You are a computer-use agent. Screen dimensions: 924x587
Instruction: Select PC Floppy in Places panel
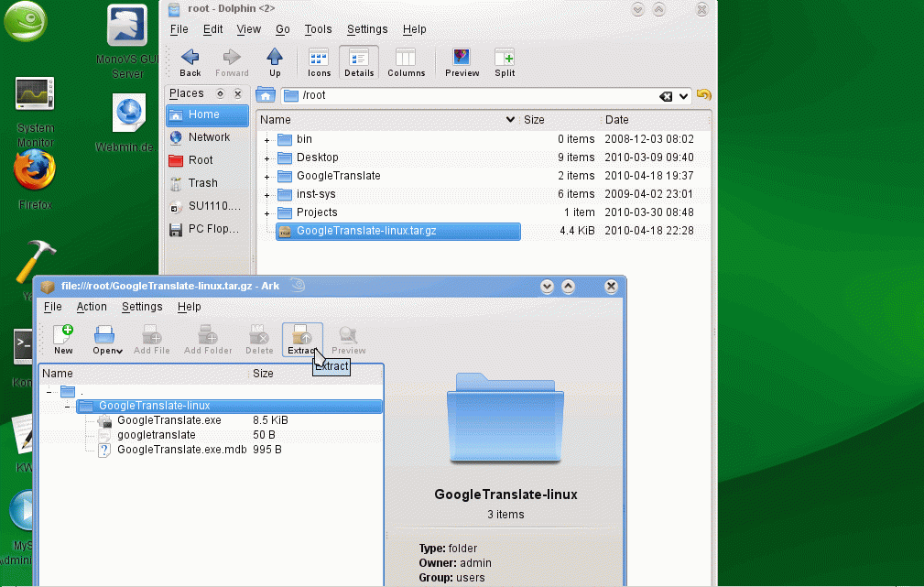click(x=208, y=229)
